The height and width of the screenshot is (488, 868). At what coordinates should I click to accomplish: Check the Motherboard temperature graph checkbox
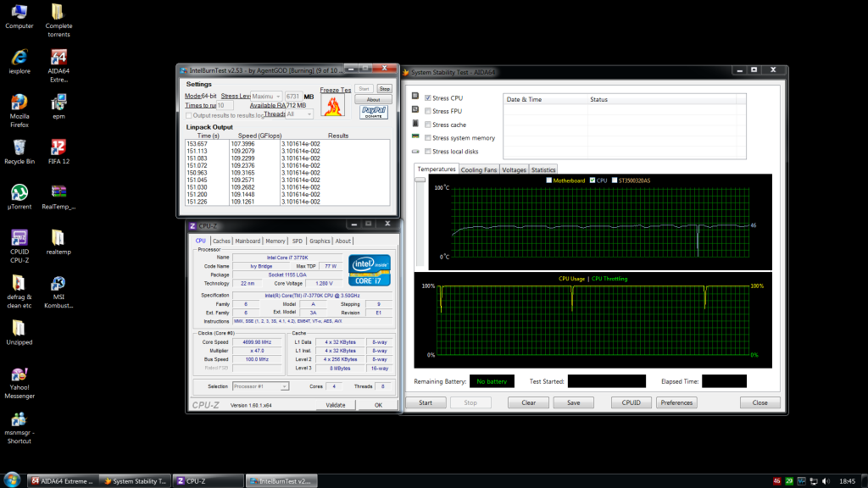coord(549,180)
